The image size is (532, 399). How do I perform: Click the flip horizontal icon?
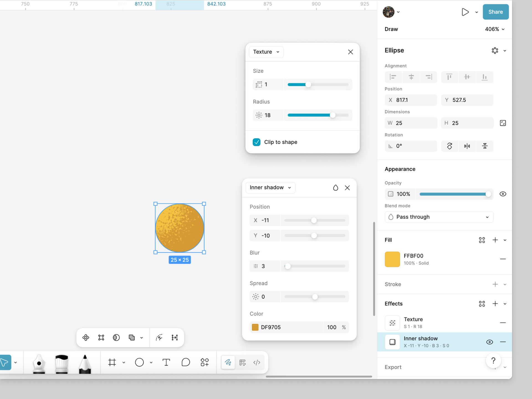coord(467,146)
